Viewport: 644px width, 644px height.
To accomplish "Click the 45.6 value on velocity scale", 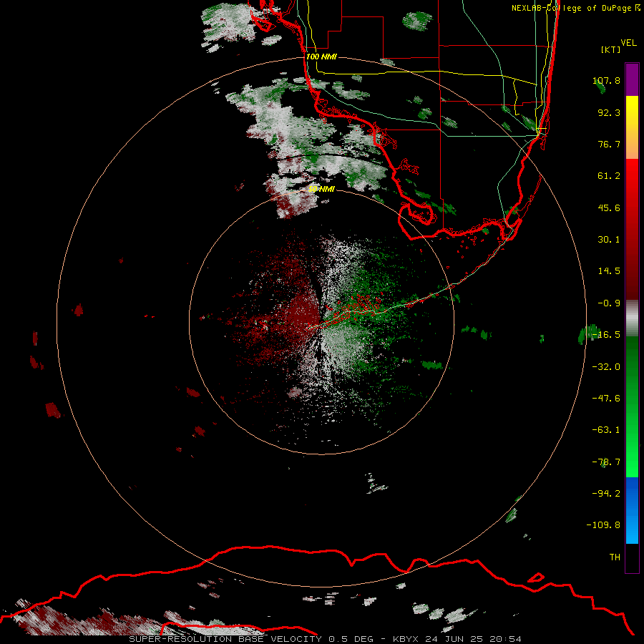I will tap(609, 208).
